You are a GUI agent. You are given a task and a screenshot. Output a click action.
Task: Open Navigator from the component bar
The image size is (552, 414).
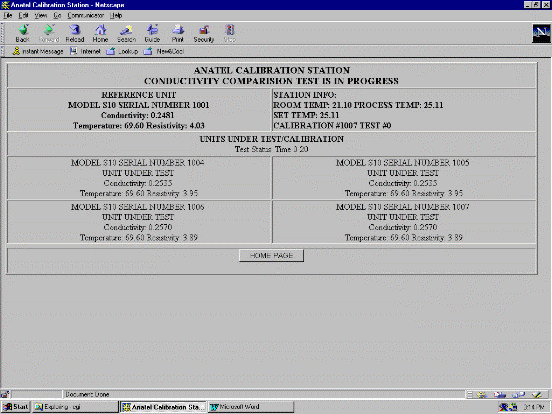[481, 395]
